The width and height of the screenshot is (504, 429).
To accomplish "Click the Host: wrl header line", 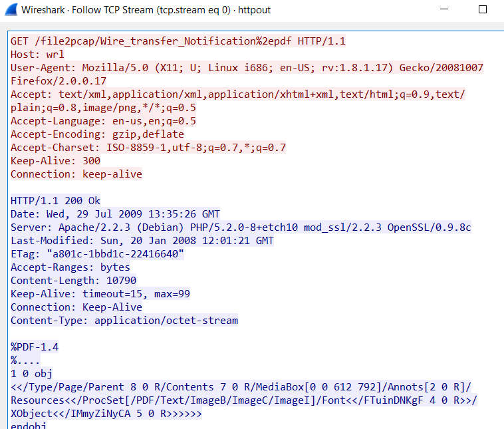I will click(37, 55).
